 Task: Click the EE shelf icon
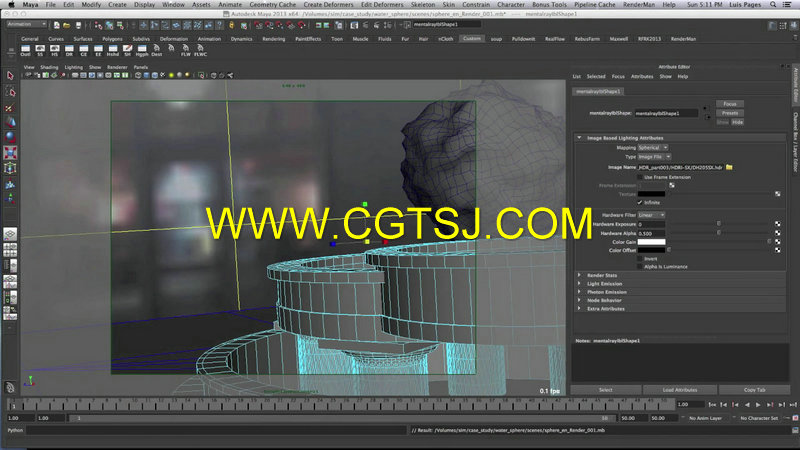click(x=98, y=50)
